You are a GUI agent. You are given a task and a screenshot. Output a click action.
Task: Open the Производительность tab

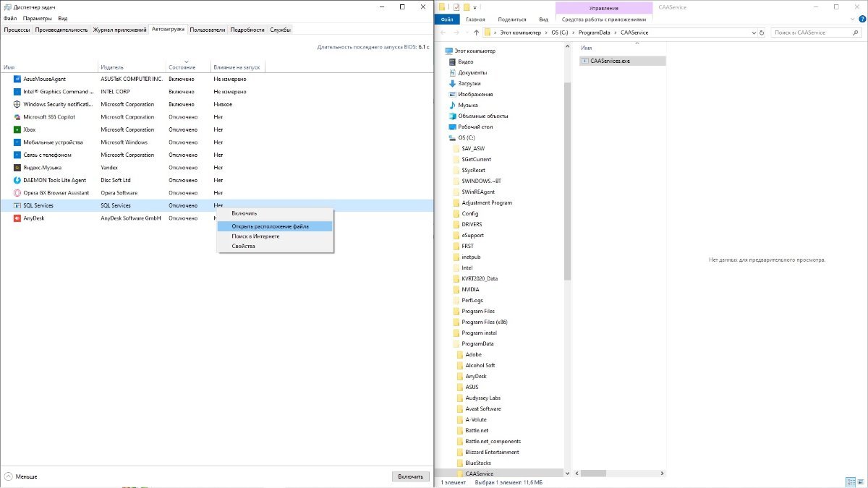point(61,30)
